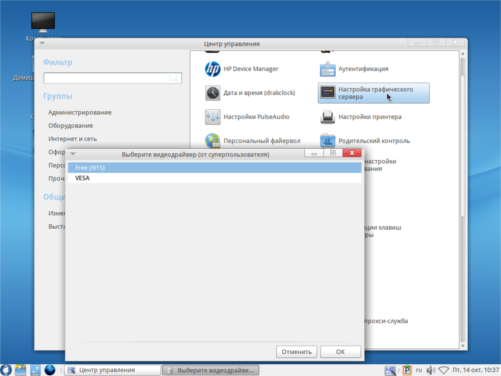Click the display settings tray icon
Image resolution: width=501 pixels, height=376 pixels.
click(x=390, y=370)
